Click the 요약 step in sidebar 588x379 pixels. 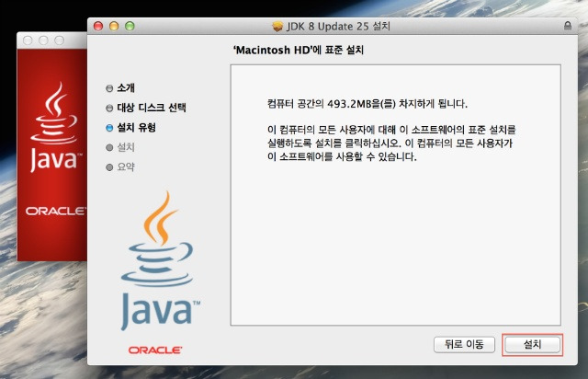(x=126, y=167)
